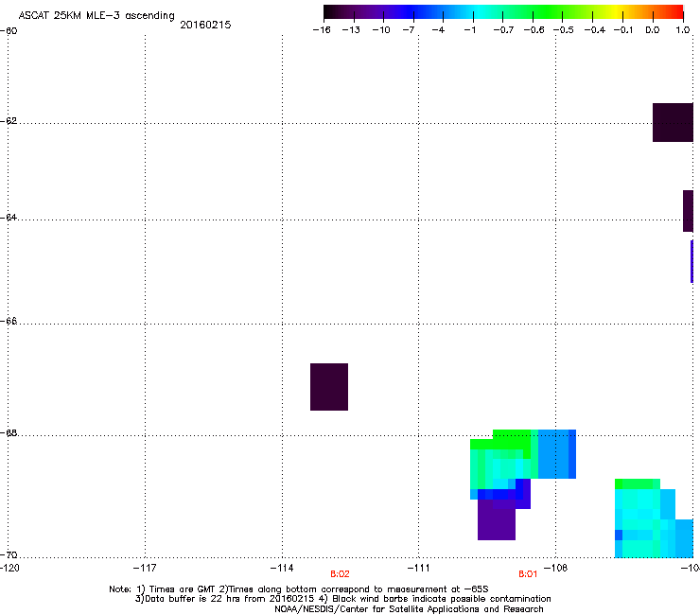Click the NOAA/NESDIS credit line
The height and width of the screenshot is (615, 700).
coord(409,609)
